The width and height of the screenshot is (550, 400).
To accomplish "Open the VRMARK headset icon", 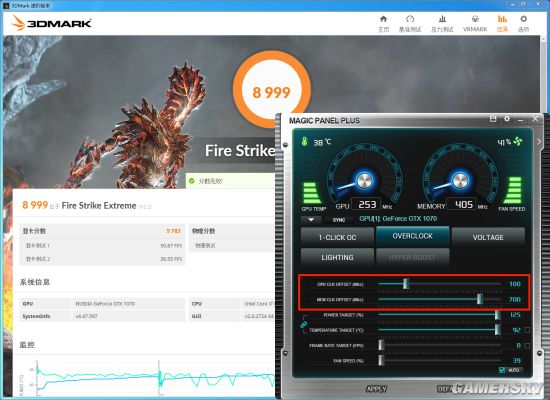I will pos(475,19).
